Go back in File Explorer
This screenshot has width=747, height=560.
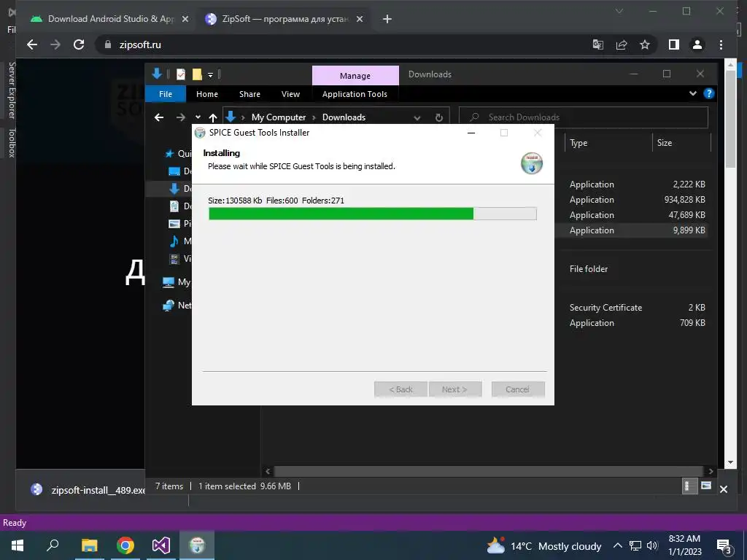pyautogui.click(x=159, y=117)
